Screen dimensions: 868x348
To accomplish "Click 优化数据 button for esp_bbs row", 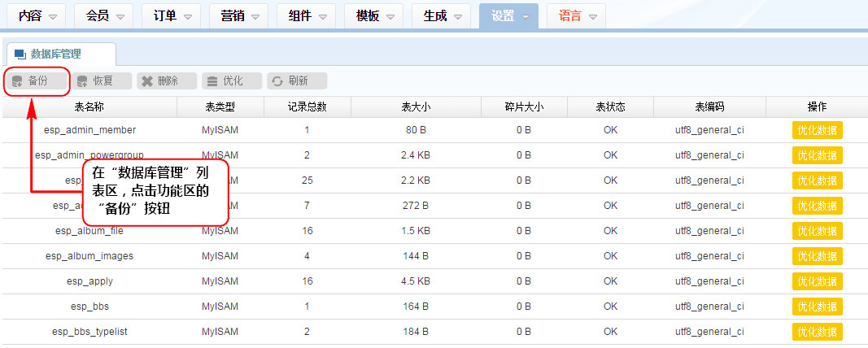I will click(x=817, y=307).
